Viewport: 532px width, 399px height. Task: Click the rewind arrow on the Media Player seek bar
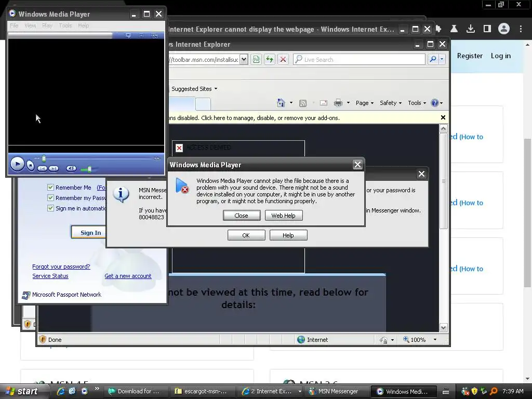(37, 158)
